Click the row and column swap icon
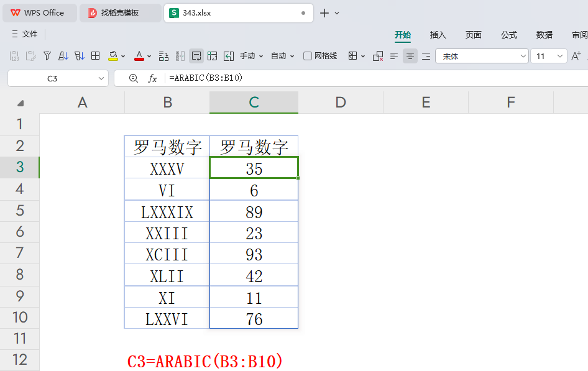Viewport: 588px width, 371px height. (163, 56)
